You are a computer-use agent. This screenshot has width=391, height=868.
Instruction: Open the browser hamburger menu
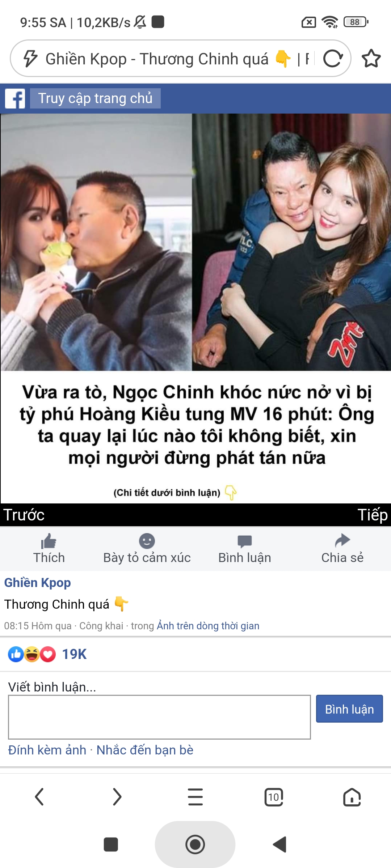(x=195, y=797)
